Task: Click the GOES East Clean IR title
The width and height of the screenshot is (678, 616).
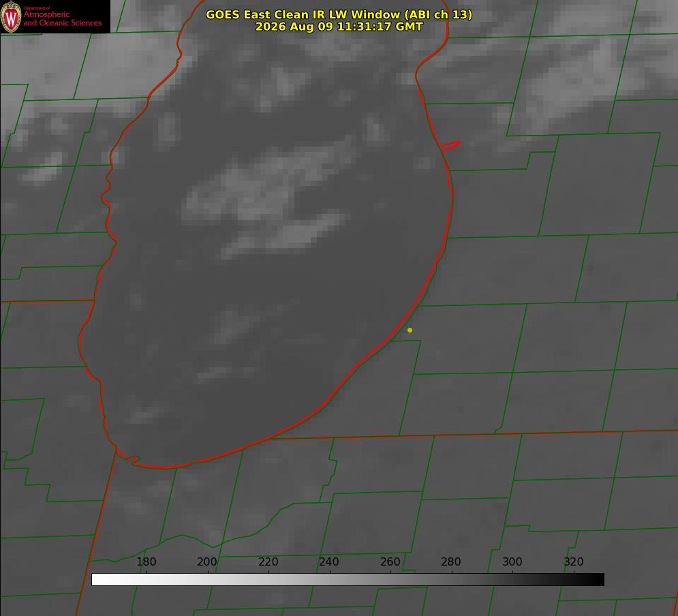Action: [339, 14]
